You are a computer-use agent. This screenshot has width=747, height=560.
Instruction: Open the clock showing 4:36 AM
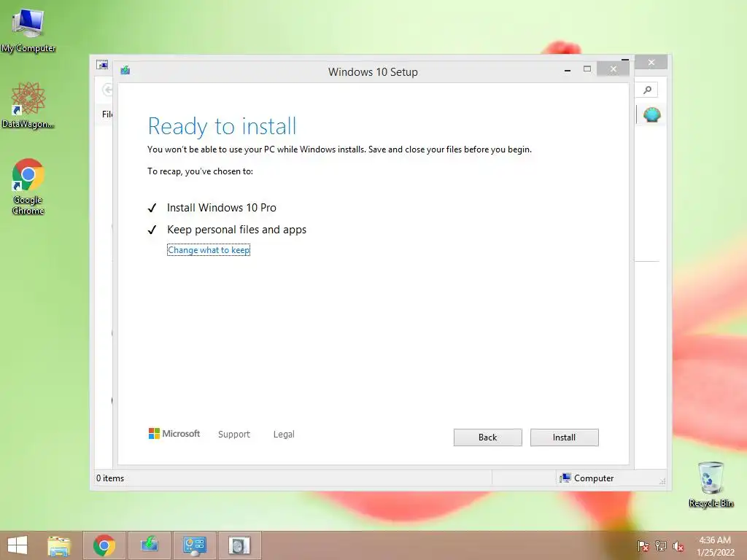[715, 546]
